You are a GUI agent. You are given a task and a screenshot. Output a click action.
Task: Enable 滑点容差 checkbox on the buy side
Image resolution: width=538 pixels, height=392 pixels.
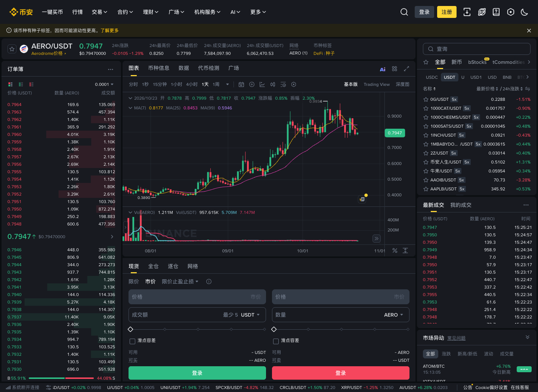(x=132, y=341)
